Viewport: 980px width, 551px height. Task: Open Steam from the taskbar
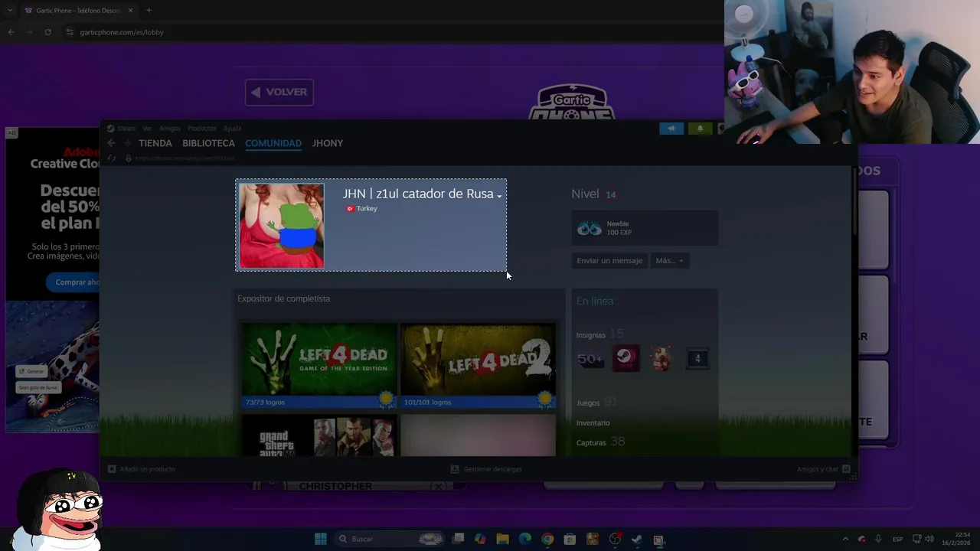pyautogui.click(x=636, y=540)
